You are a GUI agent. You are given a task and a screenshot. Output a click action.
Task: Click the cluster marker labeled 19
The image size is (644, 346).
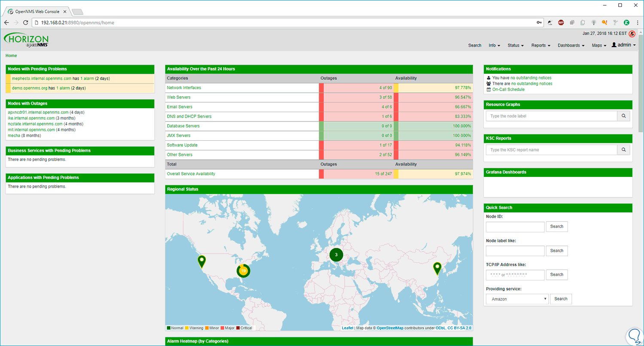click(x=243, y=271)
